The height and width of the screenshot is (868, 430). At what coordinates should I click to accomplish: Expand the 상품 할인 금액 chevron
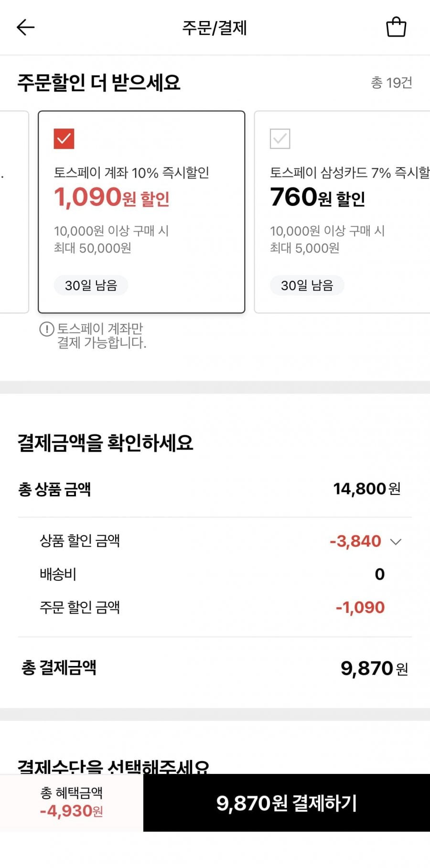[x=396, y=542]
